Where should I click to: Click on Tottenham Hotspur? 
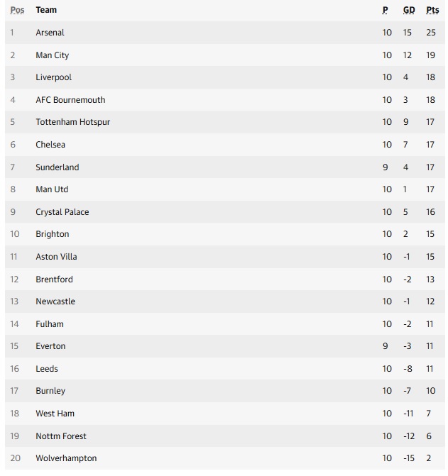72,122
